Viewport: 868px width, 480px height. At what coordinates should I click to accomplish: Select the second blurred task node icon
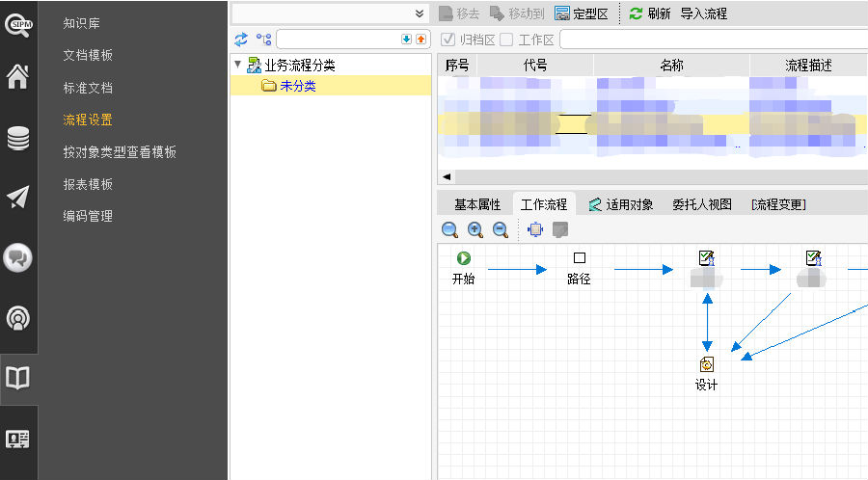pos(813,258)
